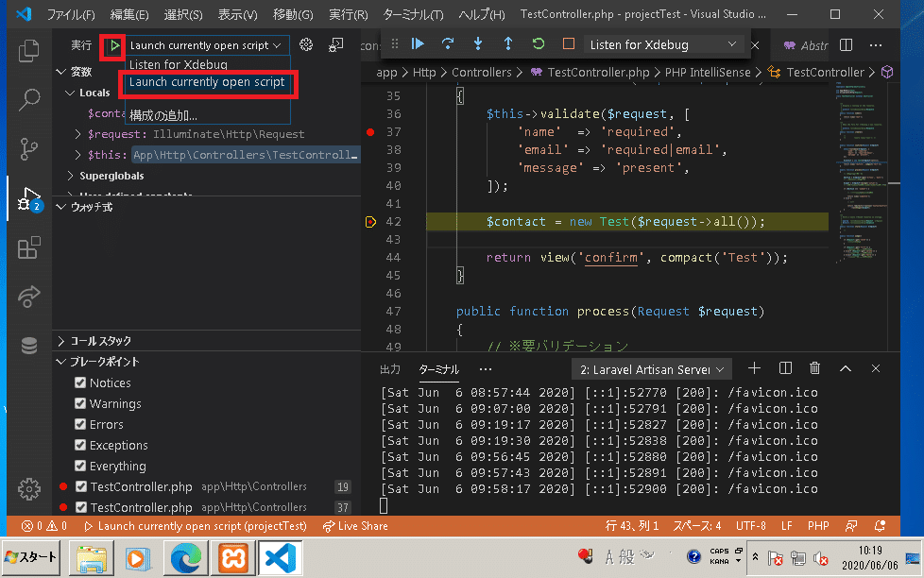Click Launch currently open script status item
This screenshot has height=578, width=924.
(196, 526)
